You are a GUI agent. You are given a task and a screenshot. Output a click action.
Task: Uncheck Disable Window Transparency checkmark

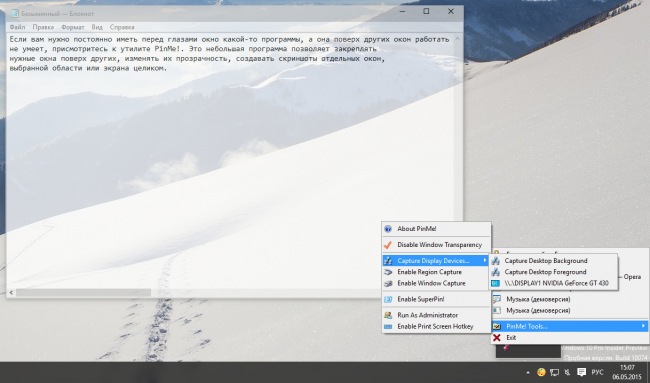tap(388, 245)
